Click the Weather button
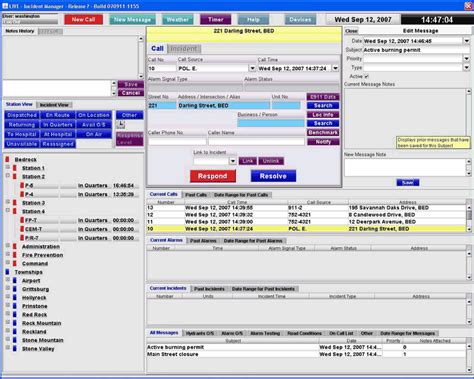 177,20
